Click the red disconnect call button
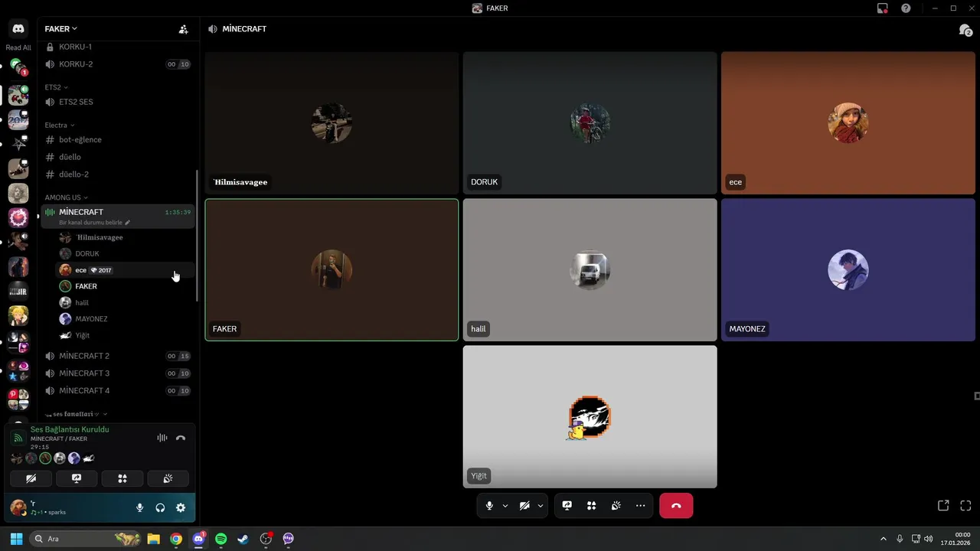980x551 pixels. [676, 506]
